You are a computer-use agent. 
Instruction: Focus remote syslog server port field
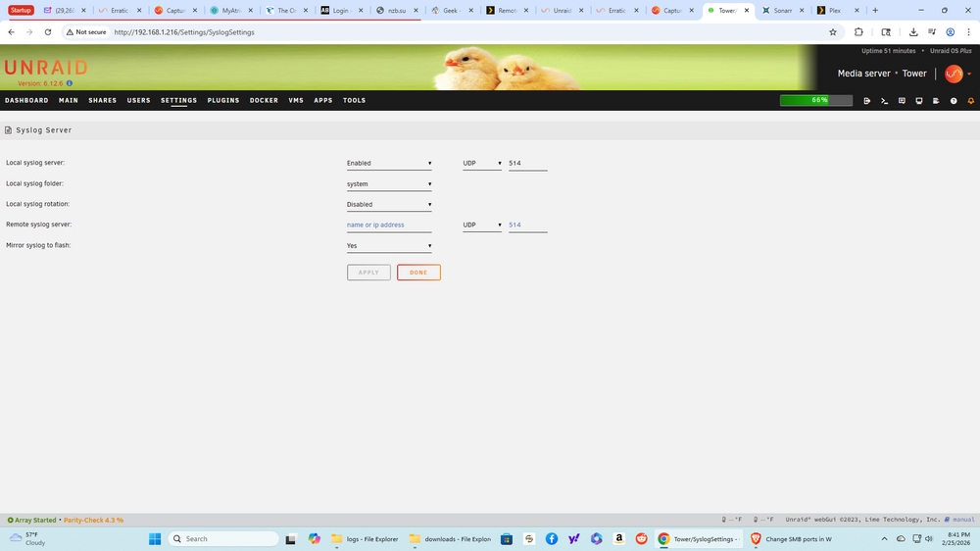[x=527, y=225]
